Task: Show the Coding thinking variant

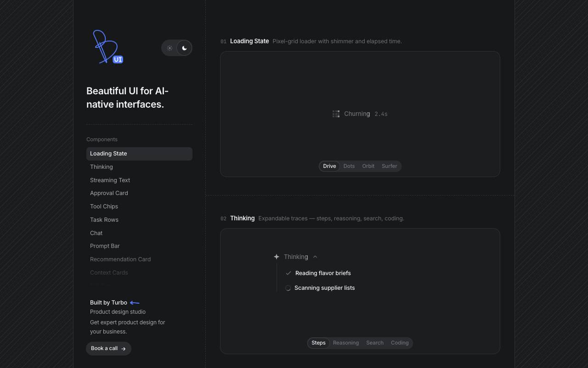Action: (x=400, y=343)
